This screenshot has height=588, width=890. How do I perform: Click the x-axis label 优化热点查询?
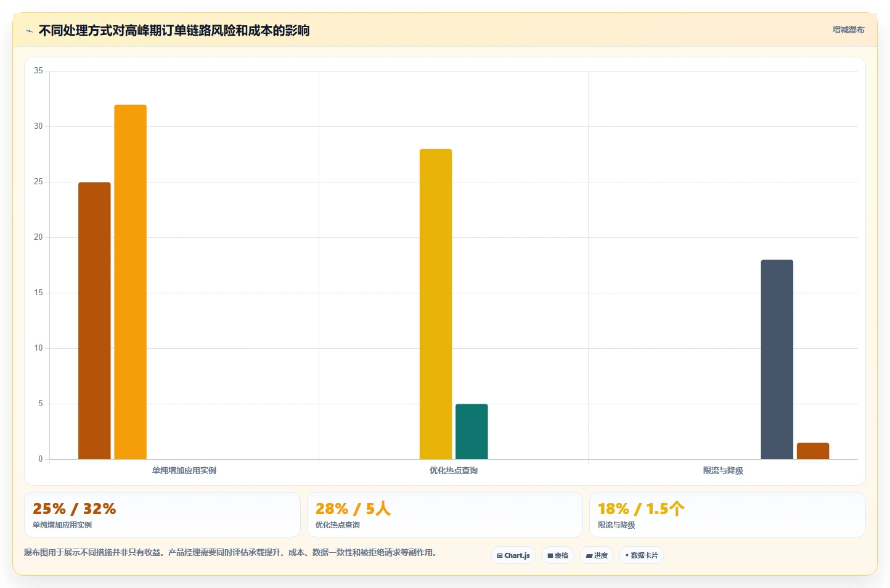click(x=454, y=470)
